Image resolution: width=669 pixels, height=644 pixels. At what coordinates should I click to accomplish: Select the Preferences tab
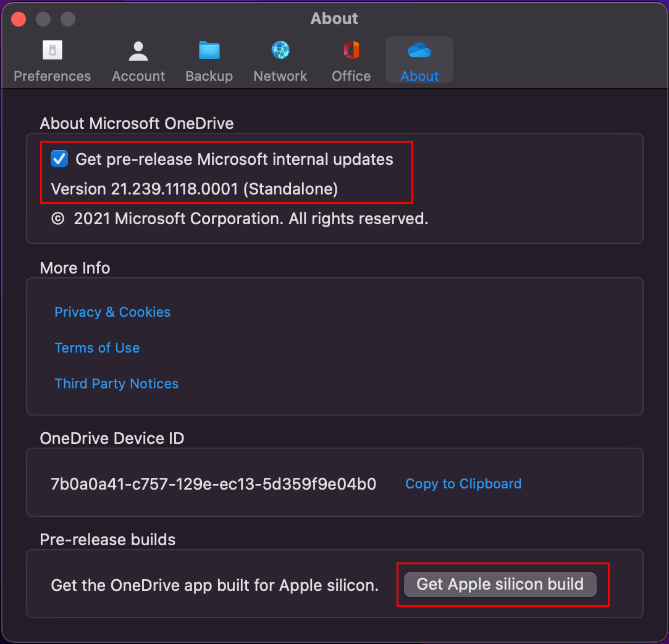[x=52, y=60]
